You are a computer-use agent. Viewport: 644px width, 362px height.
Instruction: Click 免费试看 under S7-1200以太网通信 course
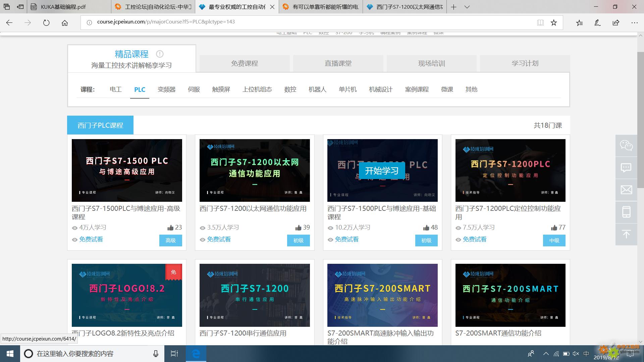point(219,239)
